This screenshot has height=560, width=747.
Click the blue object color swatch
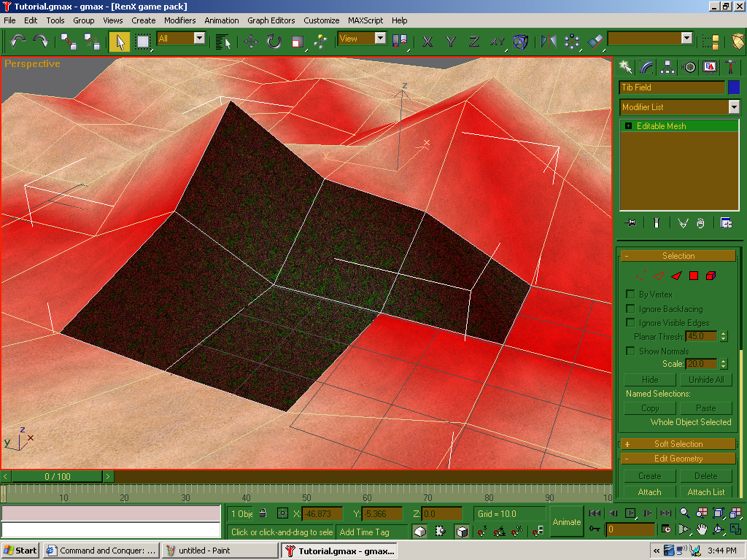tap(734, 87)
